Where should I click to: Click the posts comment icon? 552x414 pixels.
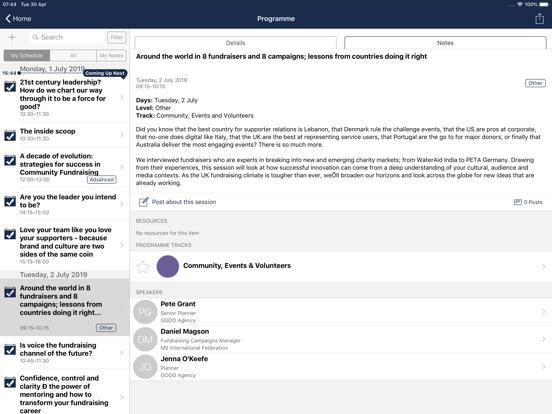[518, 202]
